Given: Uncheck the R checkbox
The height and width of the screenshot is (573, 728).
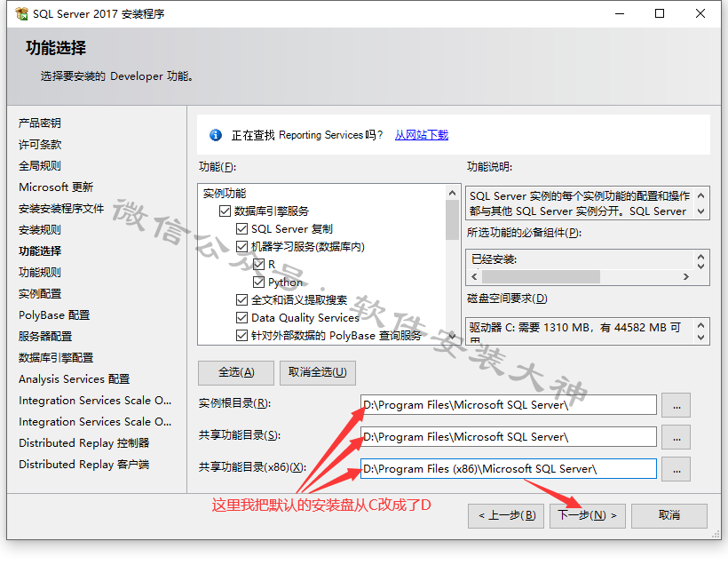Looking at the screenshot, I should point(258,265).
